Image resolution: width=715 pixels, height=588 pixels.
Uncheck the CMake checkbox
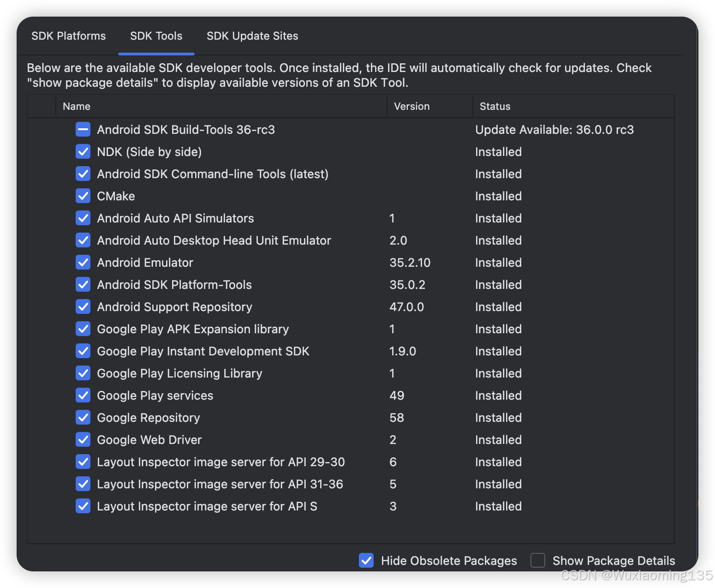tap(83, 196)
